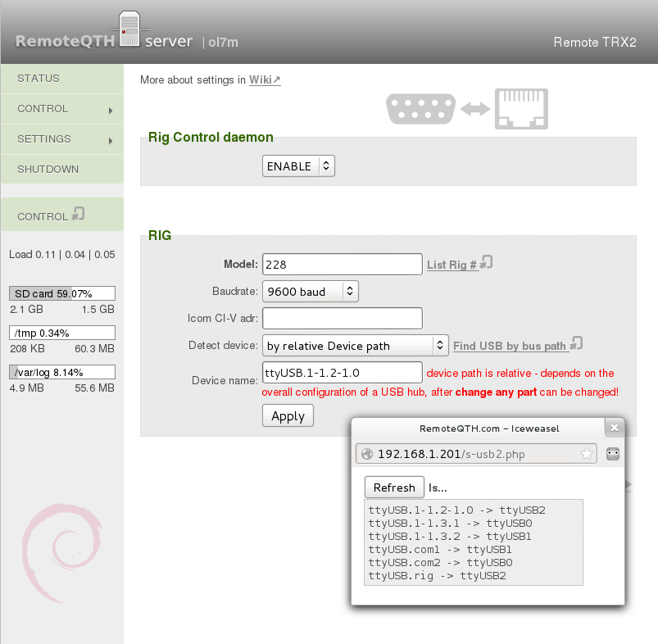Open the Wiki link
This screenshot has height=644, width=658.
click(x=265, y=79)
